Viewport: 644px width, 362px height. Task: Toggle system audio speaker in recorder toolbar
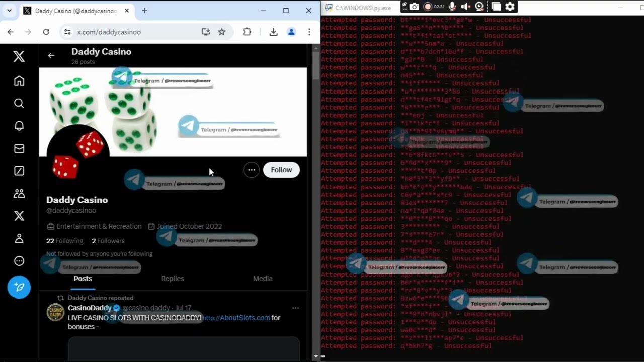[465, 7]
